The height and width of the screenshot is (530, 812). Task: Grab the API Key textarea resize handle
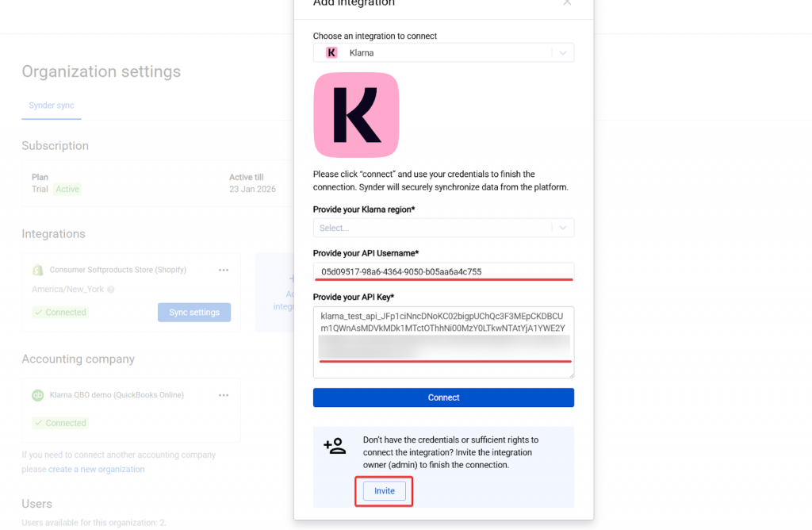570,374
